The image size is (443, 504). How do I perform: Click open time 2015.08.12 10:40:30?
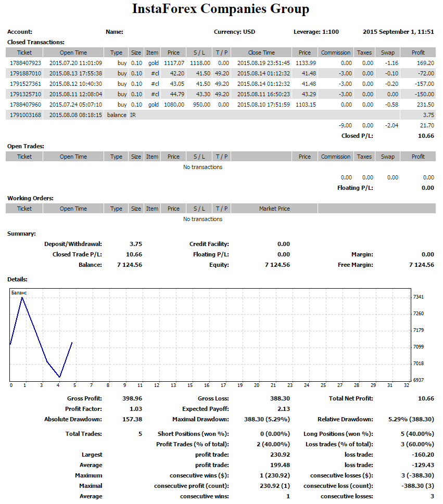pyautogui.click(x=75, y=84)
